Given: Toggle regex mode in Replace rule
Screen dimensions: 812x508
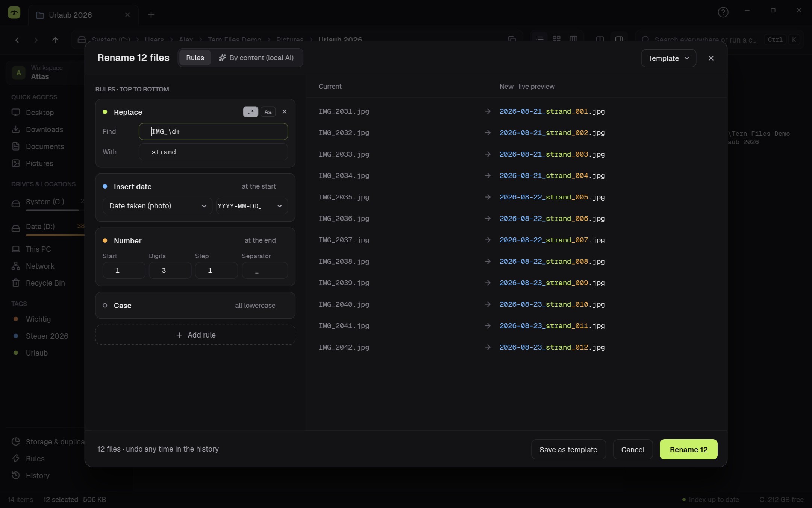Looking at the screenshot, I should pyautogui.click(x=250, y=112).
